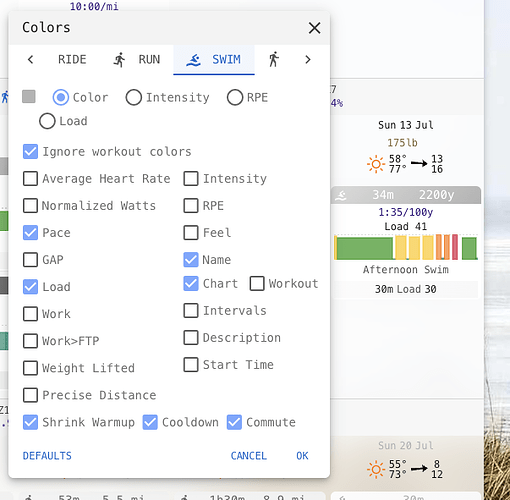510x500 pixels.
Task: Click the sun weather icon for 13 Jul
Action: pyautogui.click(x=376, y=164)
